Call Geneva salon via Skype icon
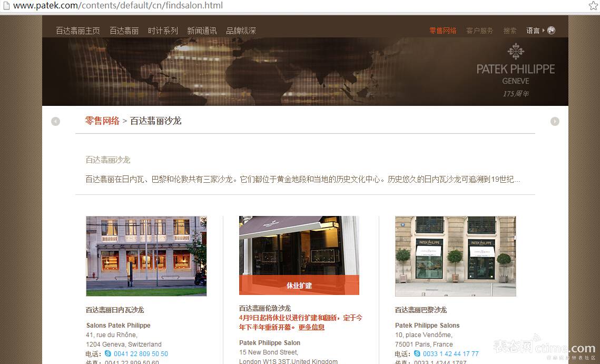 pos(108,353)
